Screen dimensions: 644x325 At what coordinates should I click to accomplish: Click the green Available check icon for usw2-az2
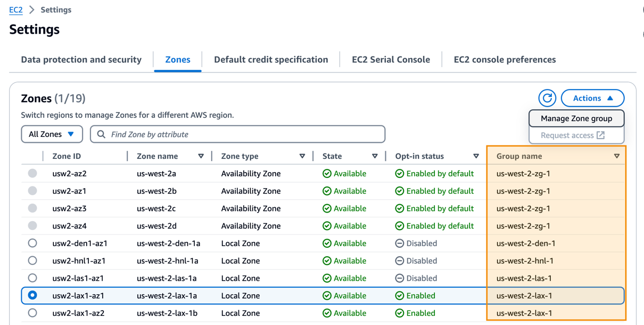click(327, 174)
